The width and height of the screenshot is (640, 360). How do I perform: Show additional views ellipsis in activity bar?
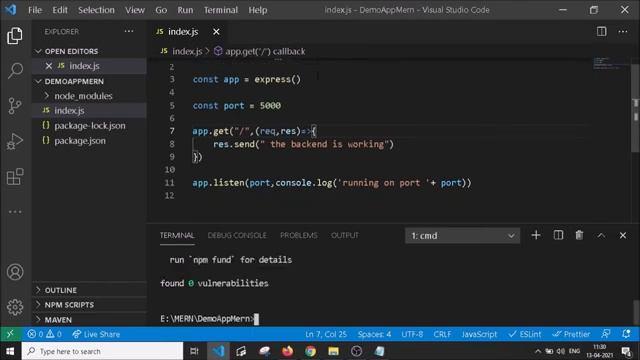pos(15,211)
